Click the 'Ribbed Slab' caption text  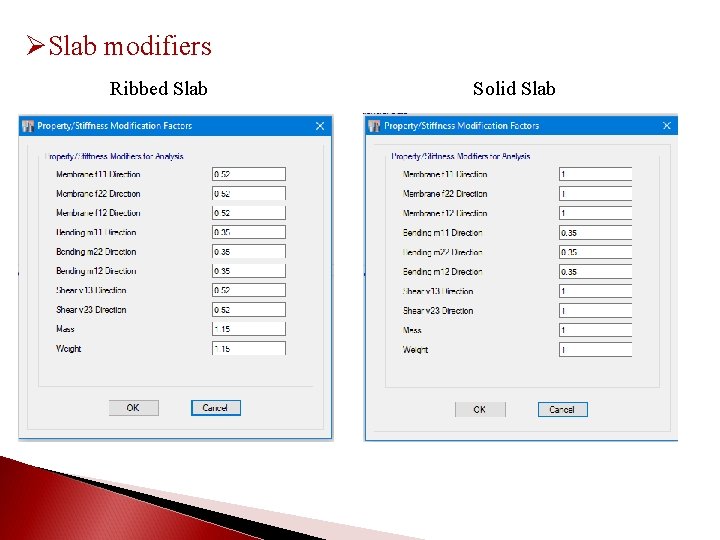tap(158, 89)
